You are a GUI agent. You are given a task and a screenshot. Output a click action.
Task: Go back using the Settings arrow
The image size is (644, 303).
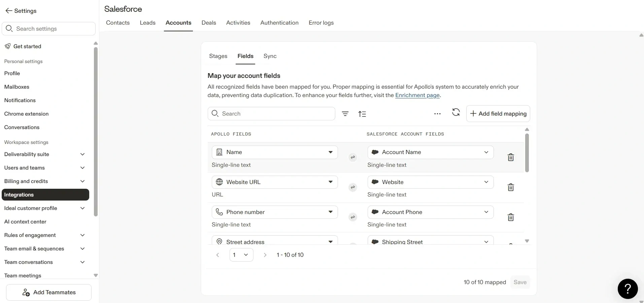[x=9, y=11]
